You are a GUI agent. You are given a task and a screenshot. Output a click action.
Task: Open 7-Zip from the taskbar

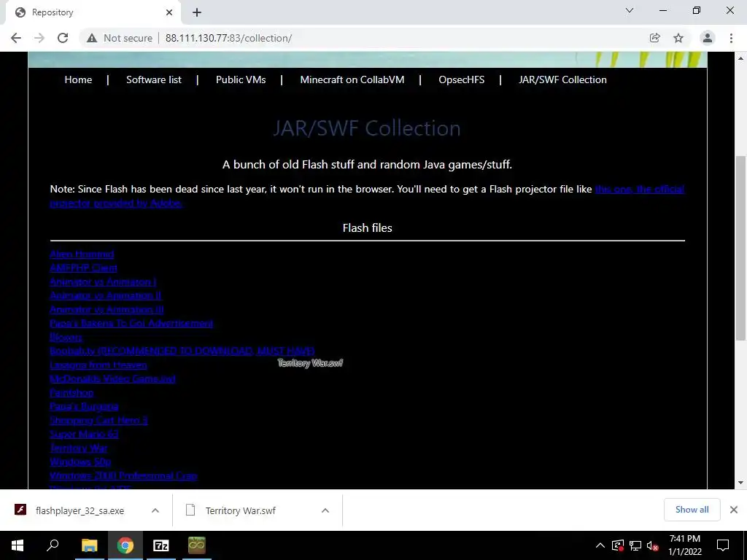[x=160, y=545]
